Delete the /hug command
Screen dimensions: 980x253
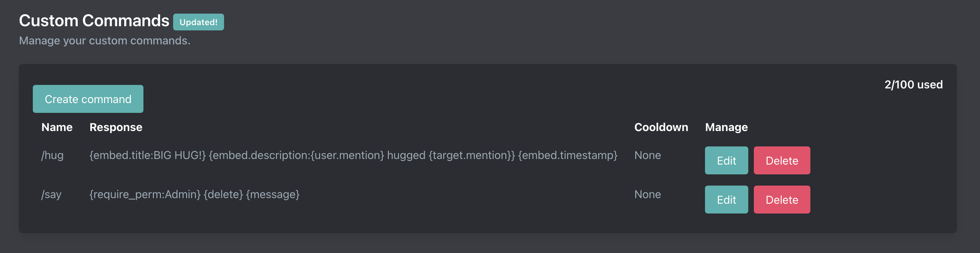(x=781, y=160)
